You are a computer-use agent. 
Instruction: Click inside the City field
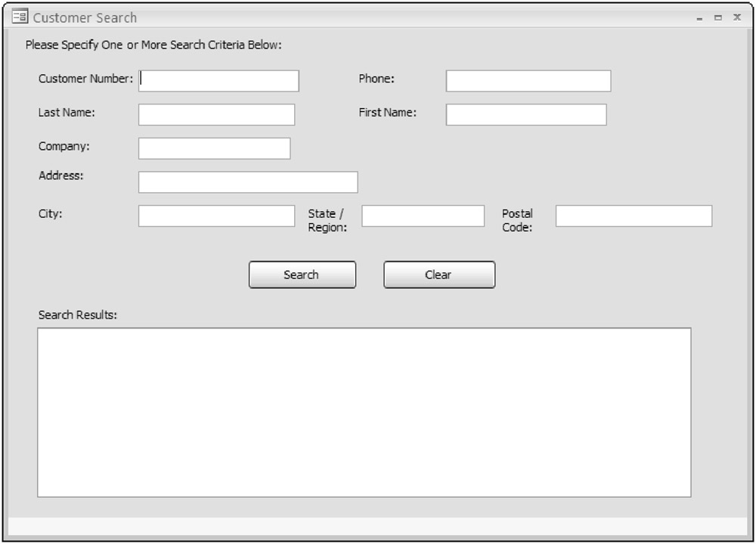pyautogui.click(x=216, y=216)
